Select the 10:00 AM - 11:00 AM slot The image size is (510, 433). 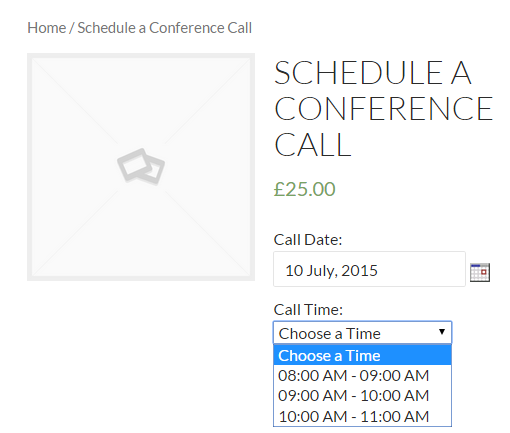coord(362,416)
